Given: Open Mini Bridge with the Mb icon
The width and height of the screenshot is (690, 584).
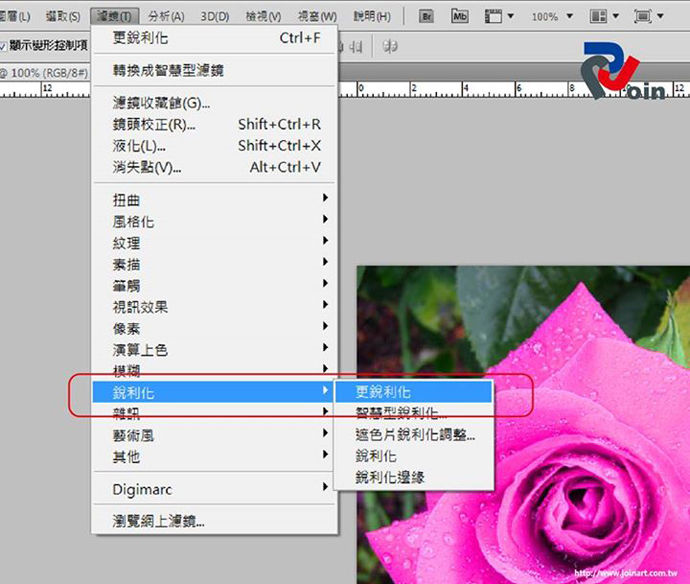Looking at the screenshot, I should [x=460, y=16].
